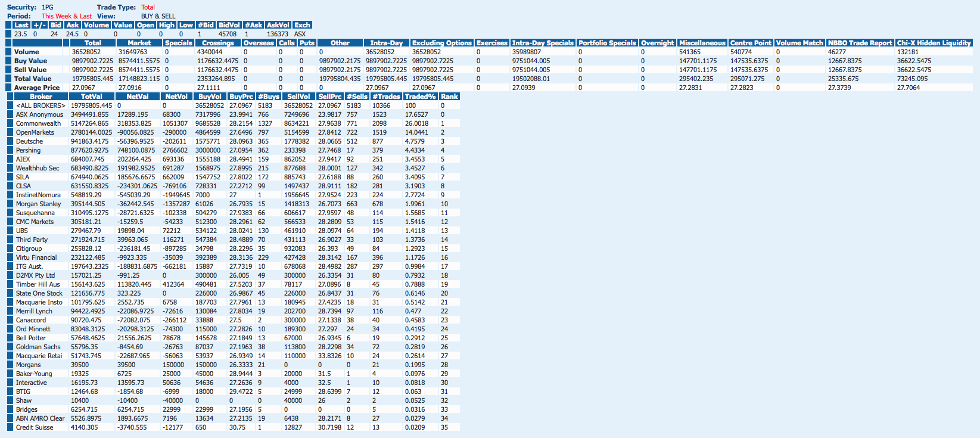Viewport: 980px width, 438px height.
Task: Select the Macquarie Insto broker name
Action: tap(39, 302)
